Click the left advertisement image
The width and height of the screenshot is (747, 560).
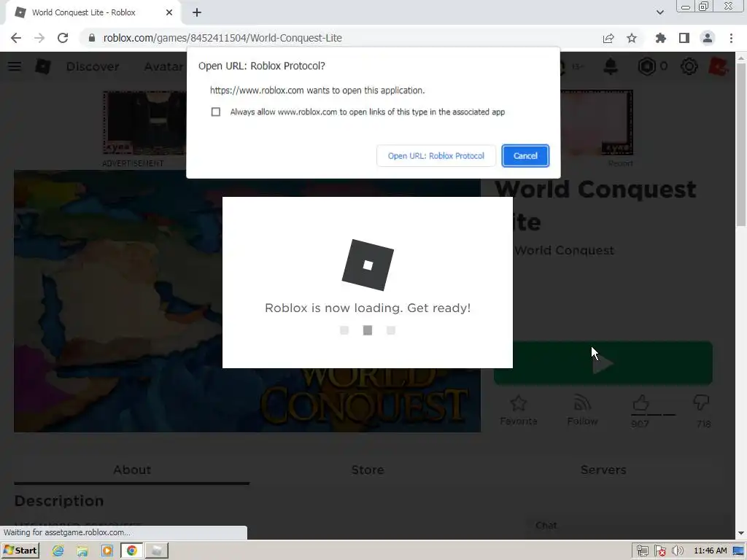[x=145, y=122]
